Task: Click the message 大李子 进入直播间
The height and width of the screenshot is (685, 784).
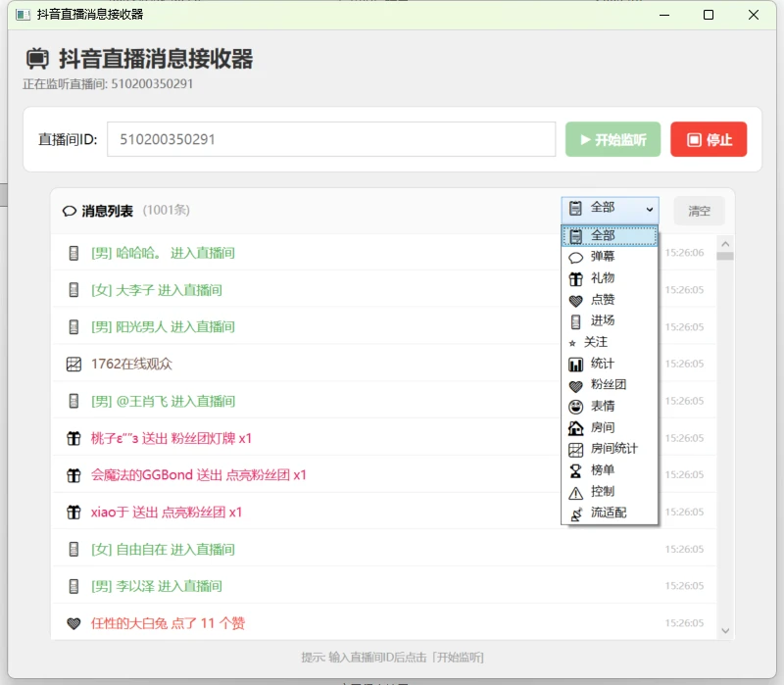Action: pyautogui.click(x=157, y=290)
